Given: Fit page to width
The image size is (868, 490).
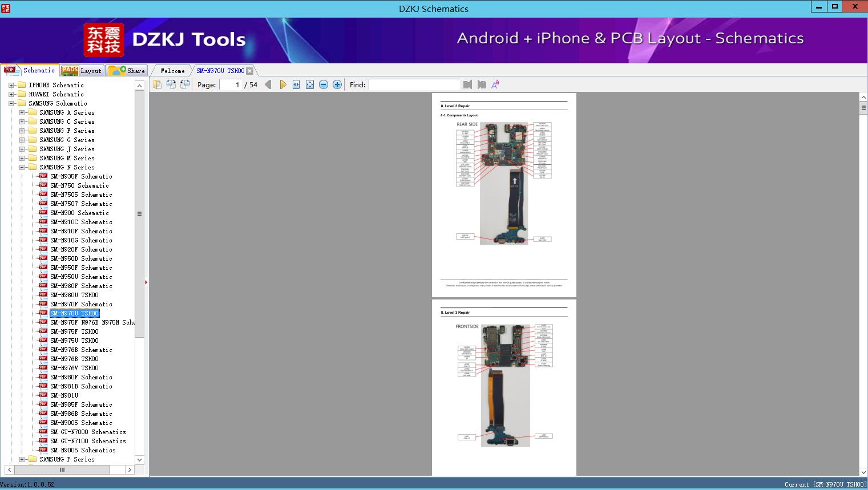Looking at the screenshot, I should pos(296,84).
